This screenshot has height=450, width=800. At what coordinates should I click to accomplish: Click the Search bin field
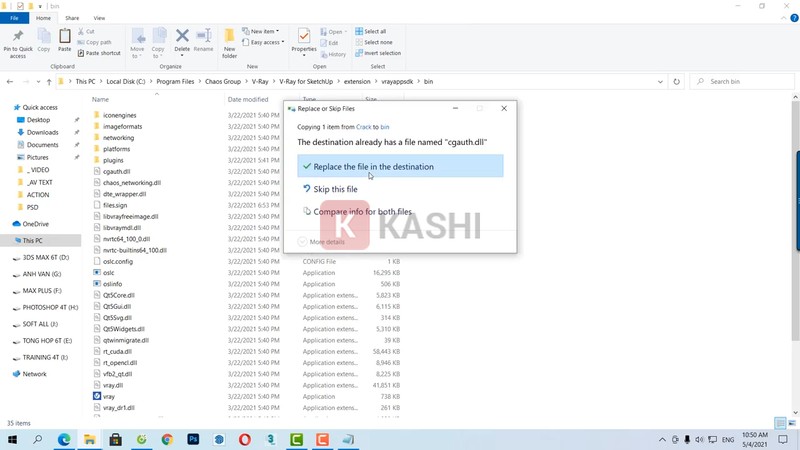pos(742,82)
